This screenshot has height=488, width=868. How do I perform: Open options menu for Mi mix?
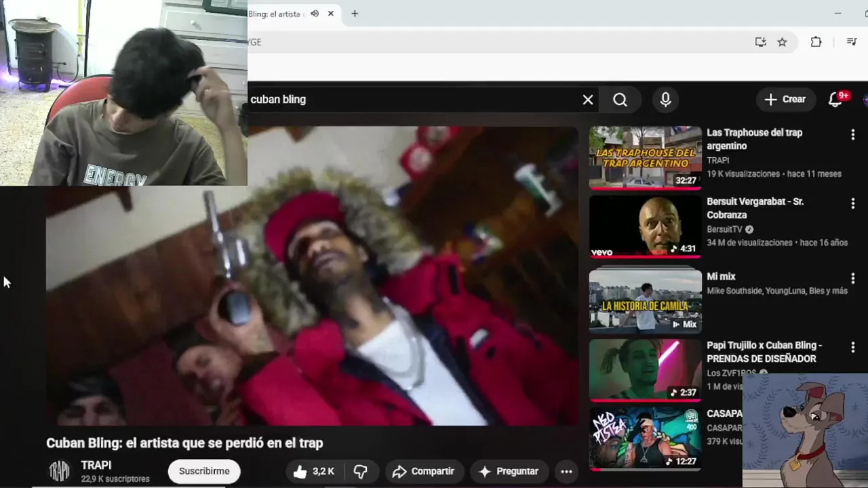(853, 279)
